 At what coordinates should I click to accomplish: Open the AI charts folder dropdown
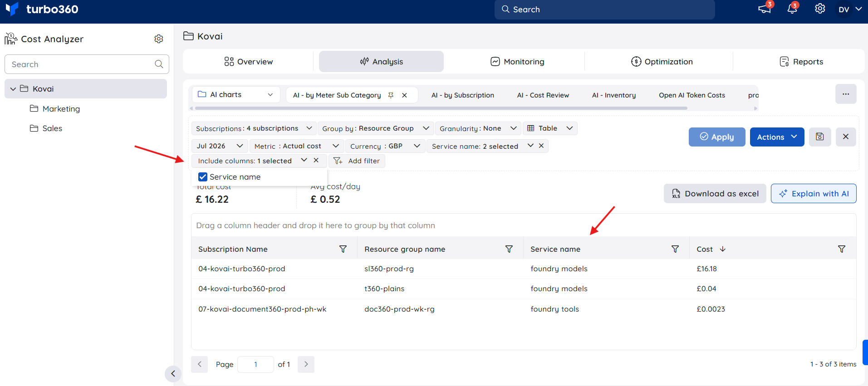[235, 95]
